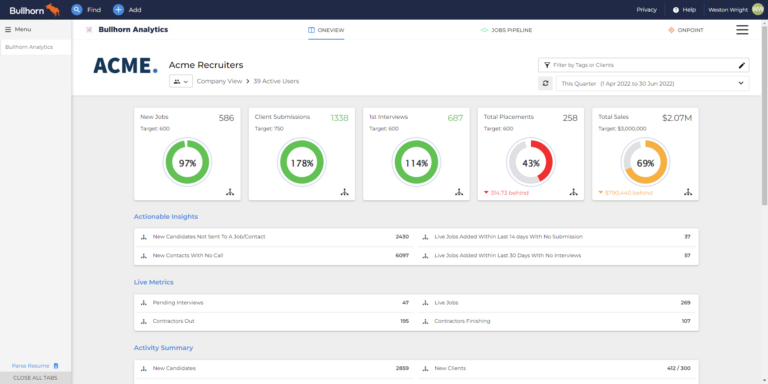Click the Company View breadcrumb
Viewport: 768px width, 384px height.
pyautogui.click(x=219, y=81)
